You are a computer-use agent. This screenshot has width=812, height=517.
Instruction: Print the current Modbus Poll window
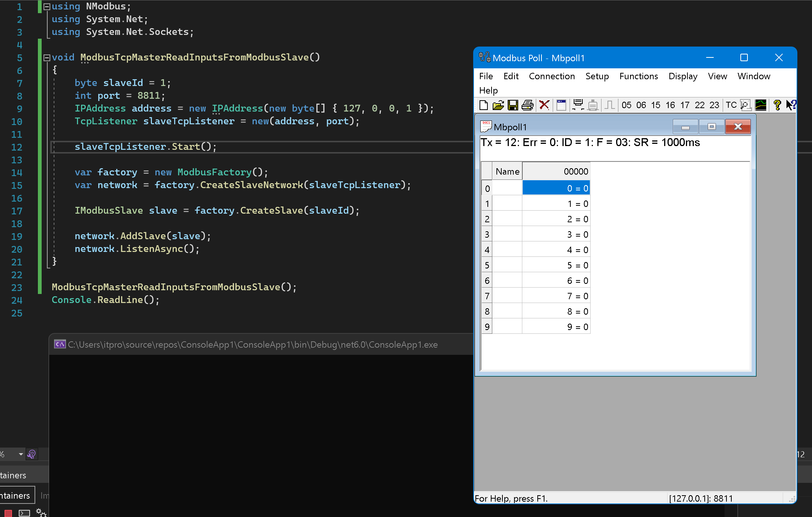(528, 106)
